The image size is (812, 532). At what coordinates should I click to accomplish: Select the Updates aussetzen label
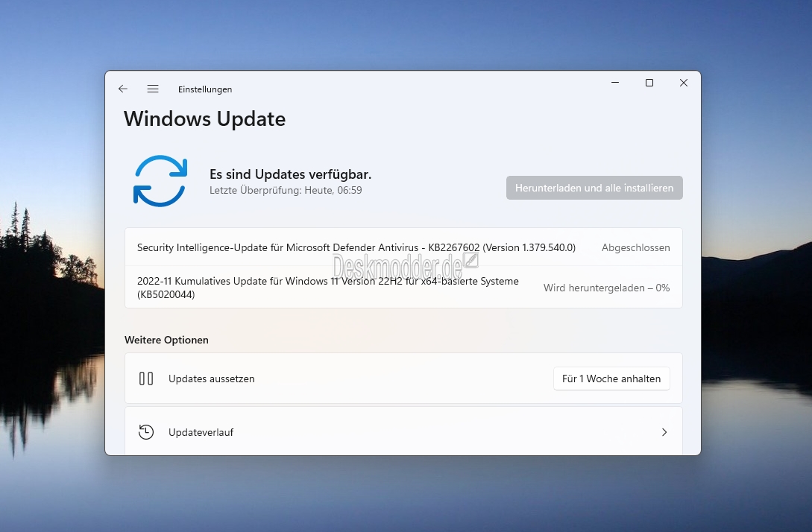[211, 379]
